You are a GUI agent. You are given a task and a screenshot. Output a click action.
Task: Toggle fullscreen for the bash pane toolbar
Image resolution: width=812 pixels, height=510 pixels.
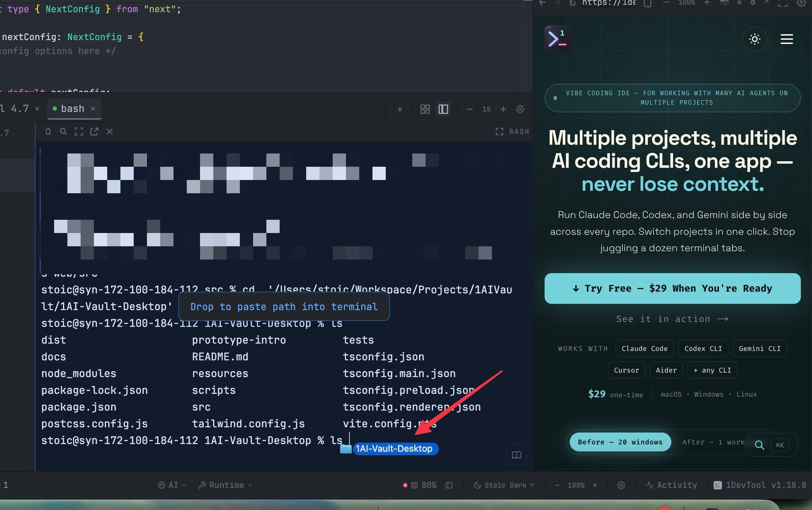pyautogui.click(x=79, y=132)
